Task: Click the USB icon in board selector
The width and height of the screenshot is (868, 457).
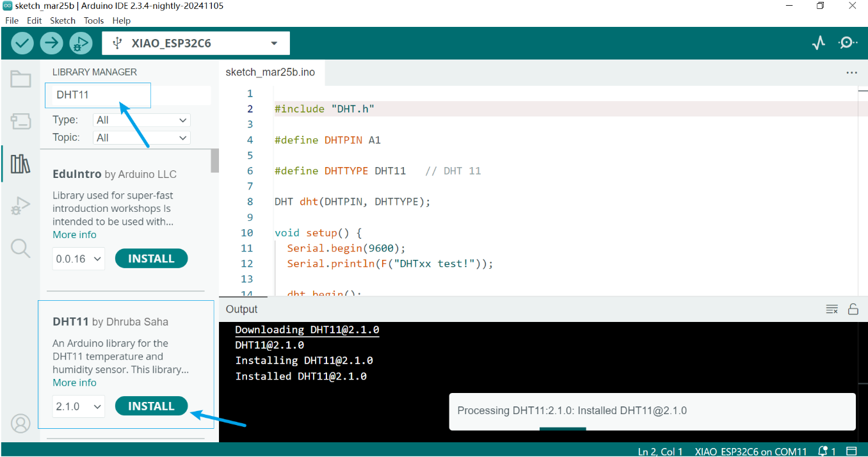Action: (117, 44)
